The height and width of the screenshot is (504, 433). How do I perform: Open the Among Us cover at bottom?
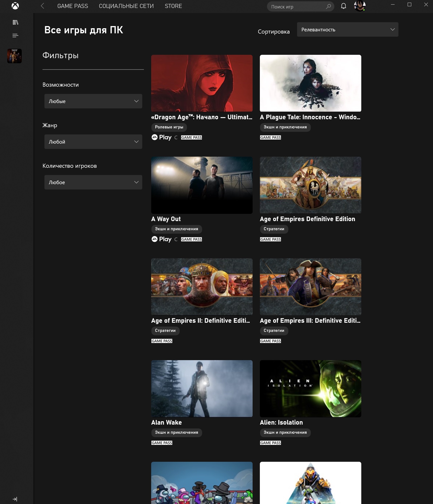(x=202, y=483)
